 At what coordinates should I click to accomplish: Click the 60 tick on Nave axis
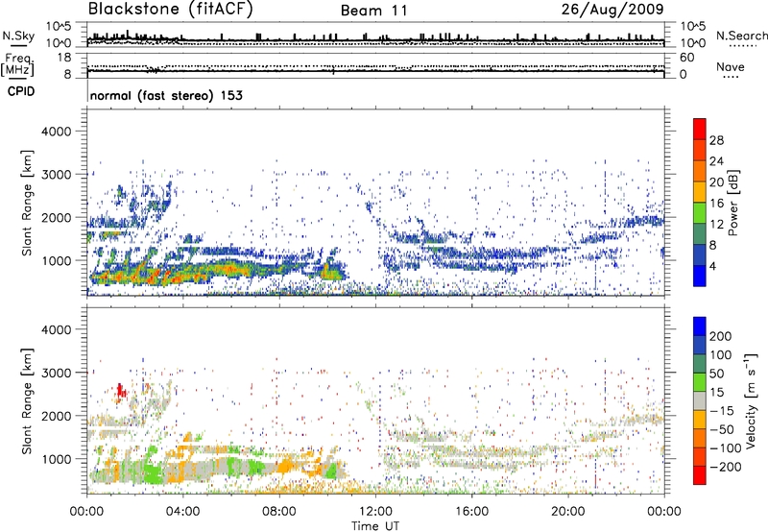(x=686, y=58)
